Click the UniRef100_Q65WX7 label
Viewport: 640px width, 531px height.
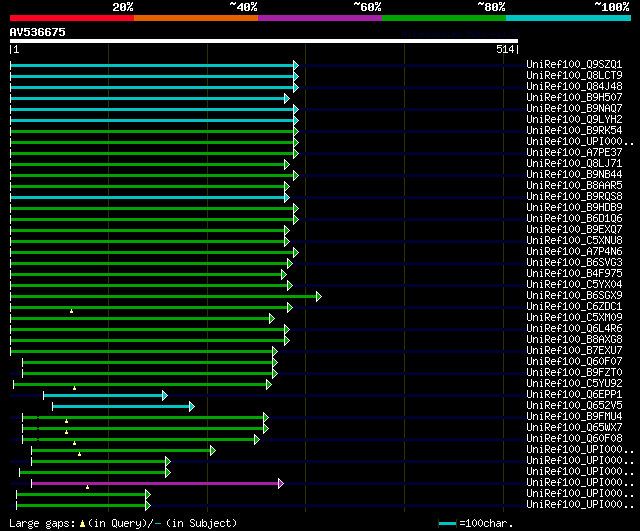(574, 428)
